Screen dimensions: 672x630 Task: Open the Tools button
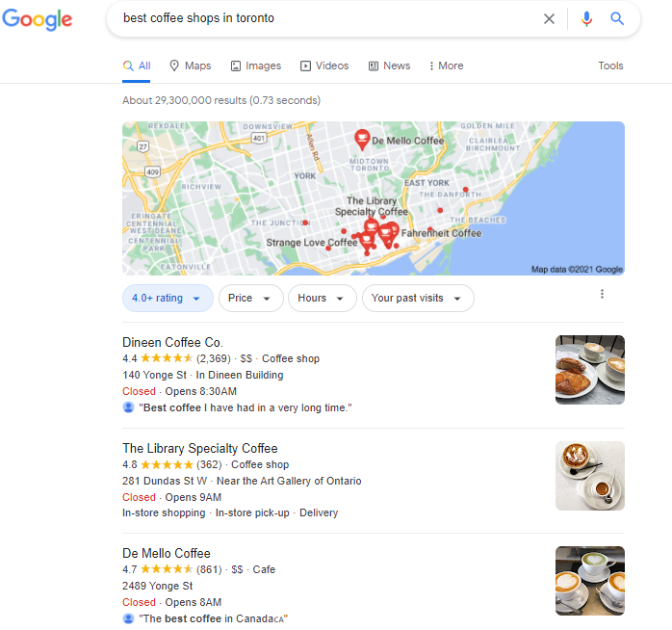[x=610, y=66]
